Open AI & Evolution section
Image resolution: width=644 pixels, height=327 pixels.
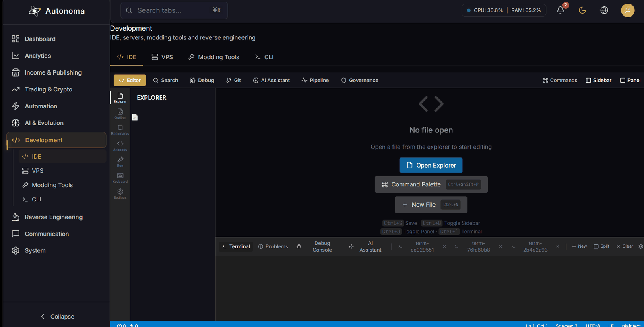56,123
